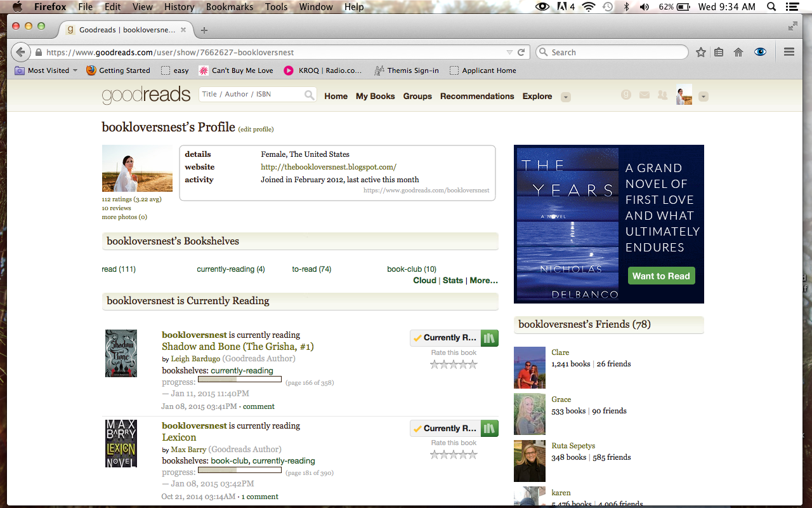Viewport: 812px width, 508px height.
Task: Open Currently Reading shelf button for Lexicon
Action: (x=445, y=429)
